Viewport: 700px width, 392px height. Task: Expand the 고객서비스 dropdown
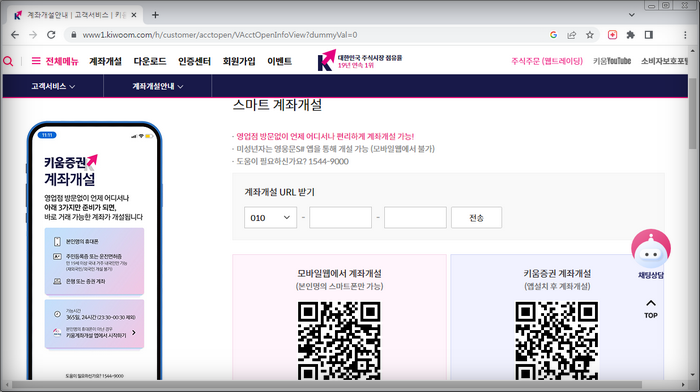pos(53,86)
